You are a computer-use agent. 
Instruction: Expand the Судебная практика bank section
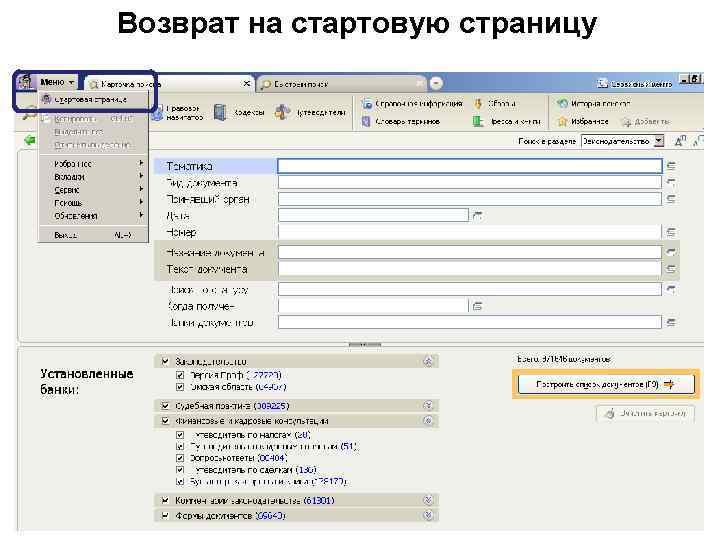point(428,405)
